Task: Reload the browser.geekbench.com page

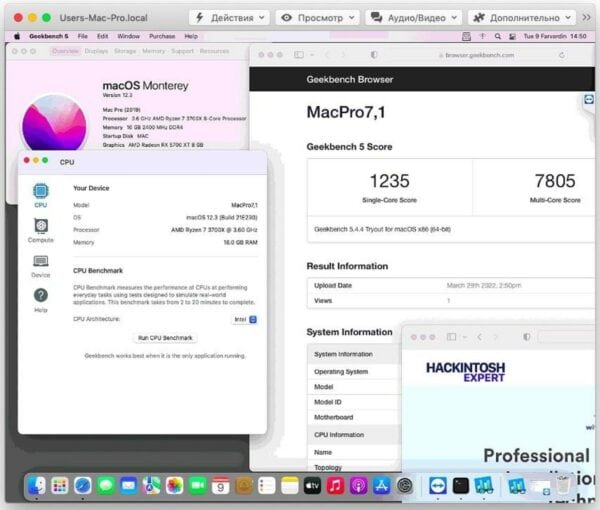Action: point(562,55)
